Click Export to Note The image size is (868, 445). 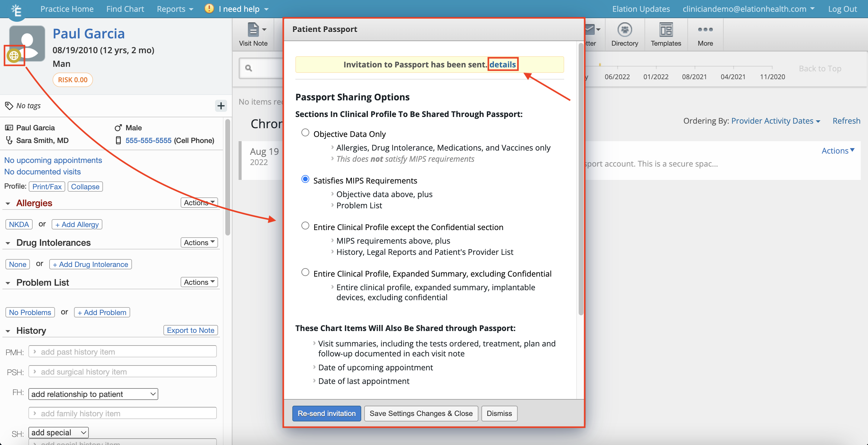pyautogui.click(x=190, y=330)
